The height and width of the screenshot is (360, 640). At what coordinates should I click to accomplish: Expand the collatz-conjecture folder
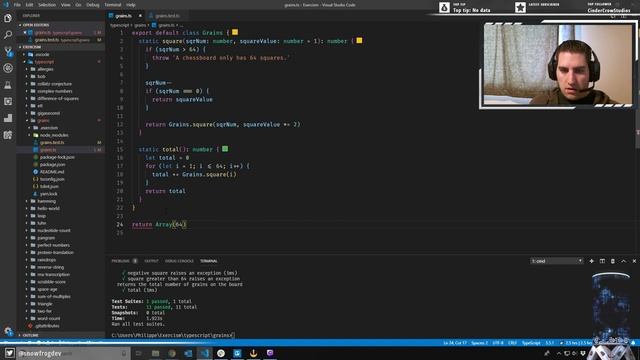[54, 84]
